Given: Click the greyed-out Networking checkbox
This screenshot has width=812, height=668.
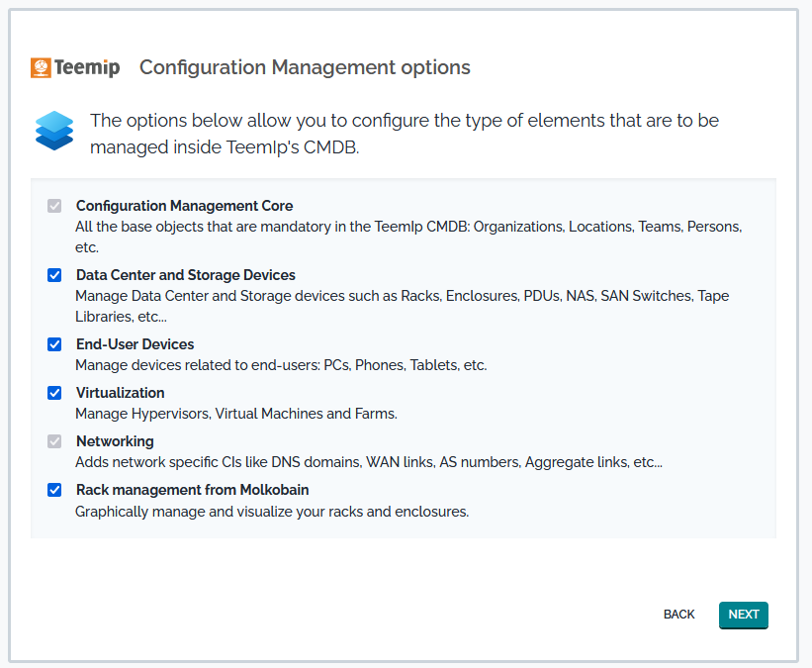Looking at the screenshot, I should coord(54,441).
